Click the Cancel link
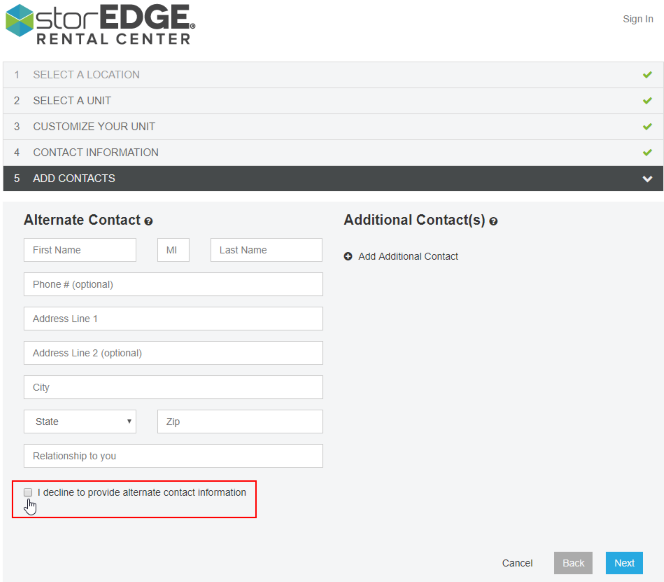This screenshot has height=582, width=664. (517, 563)
